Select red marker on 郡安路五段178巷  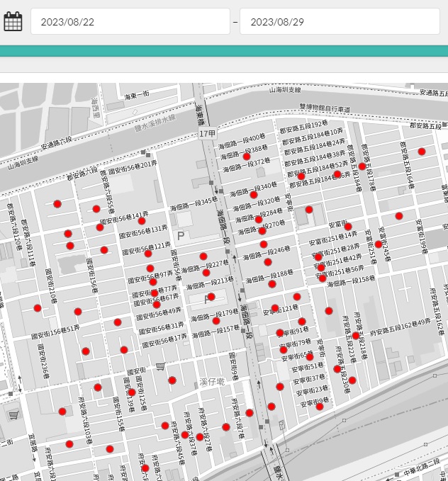(362, 166)
